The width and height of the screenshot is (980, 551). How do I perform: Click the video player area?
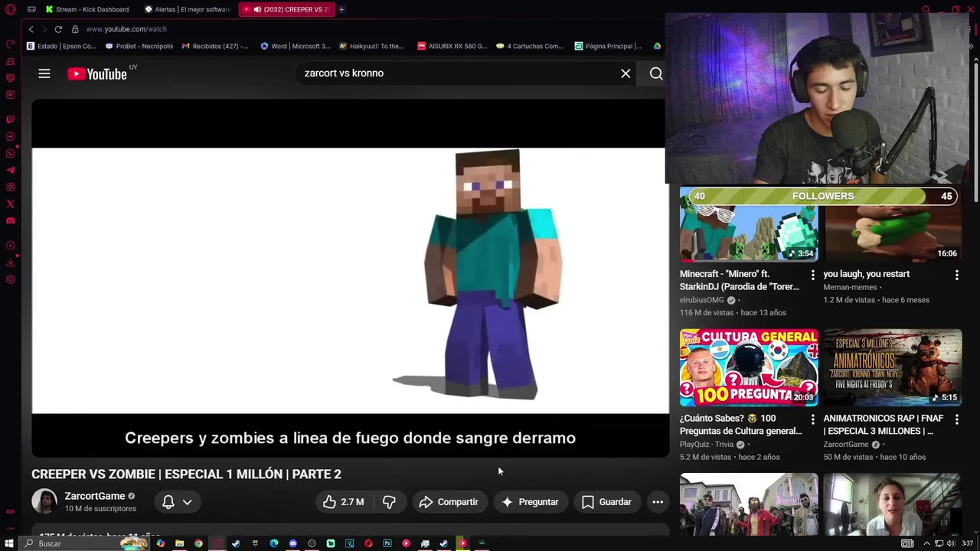(350, 280)
